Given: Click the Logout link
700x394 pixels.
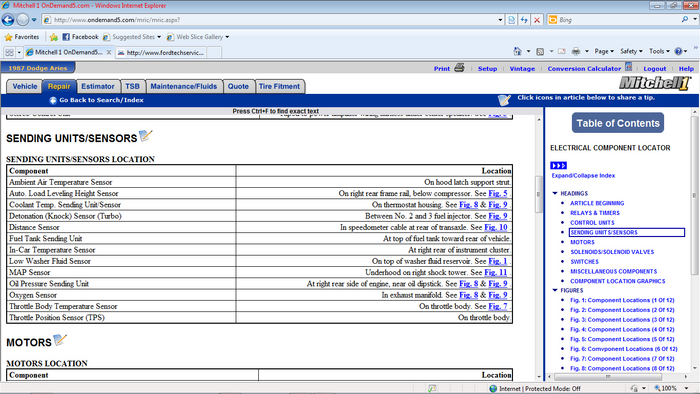Looking at the screenshot, I should [x=655, y=69].
